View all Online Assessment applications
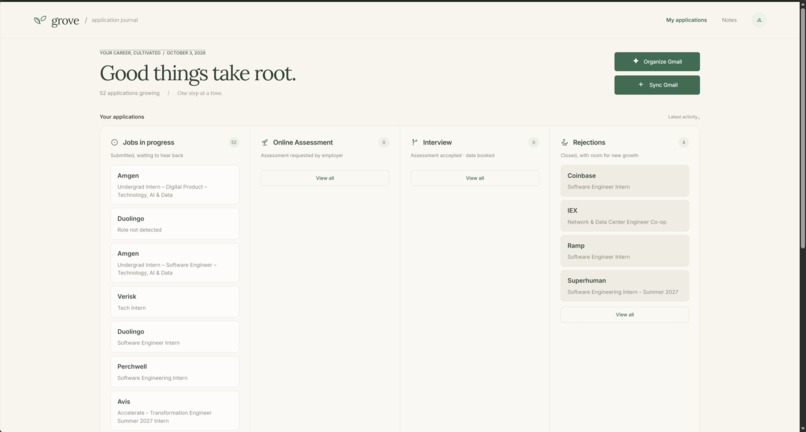Image resolution: width=806 pixels, height=432 pixels. 325,178
